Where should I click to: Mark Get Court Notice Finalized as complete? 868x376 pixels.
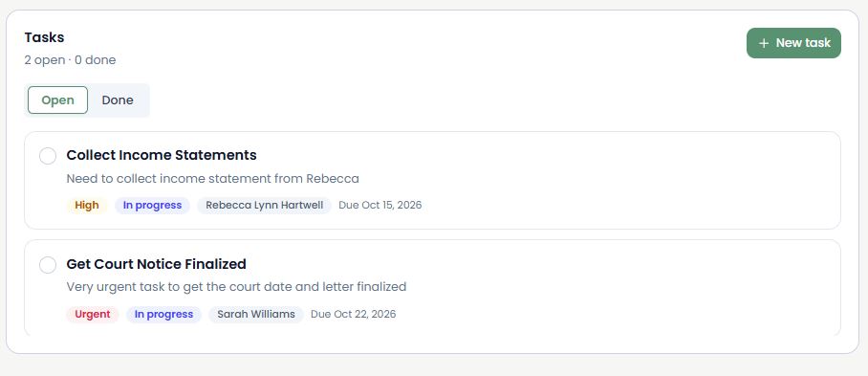click(x=48, y=265)
